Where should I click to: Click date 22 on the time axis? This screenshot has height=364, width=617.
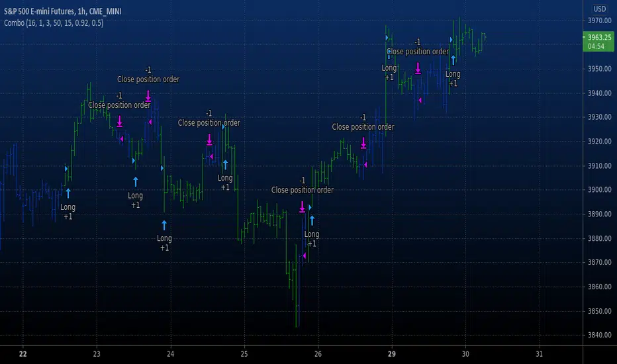click(x=23, y=354)
